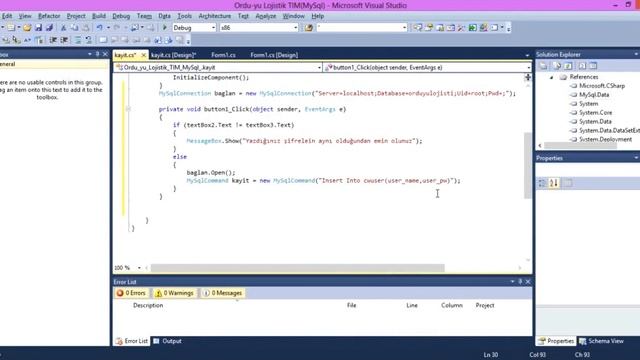Click the editor horizontal scrollbar thumb

(x=298, y=268)
